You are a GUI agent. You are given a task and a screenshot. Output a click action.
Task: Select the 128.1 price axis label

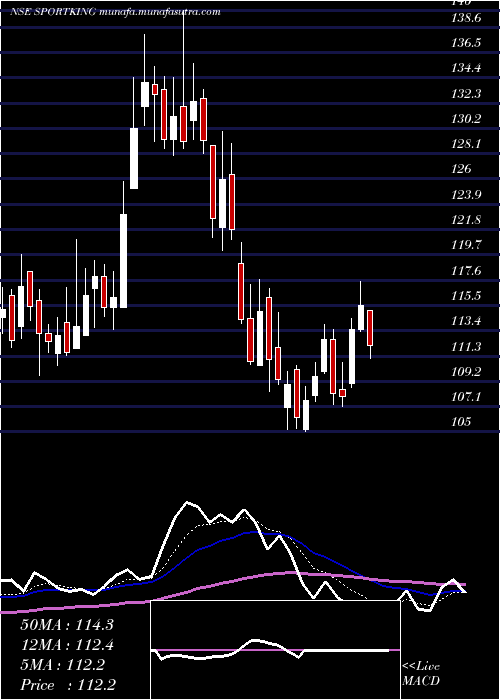tap(466, 144)
